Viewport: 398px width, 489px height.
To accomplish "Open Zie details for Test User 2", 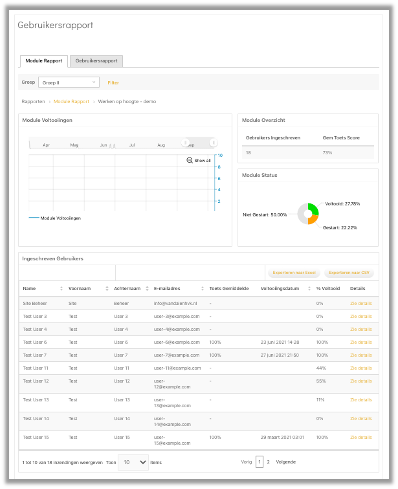I will [x=361, y=316].
